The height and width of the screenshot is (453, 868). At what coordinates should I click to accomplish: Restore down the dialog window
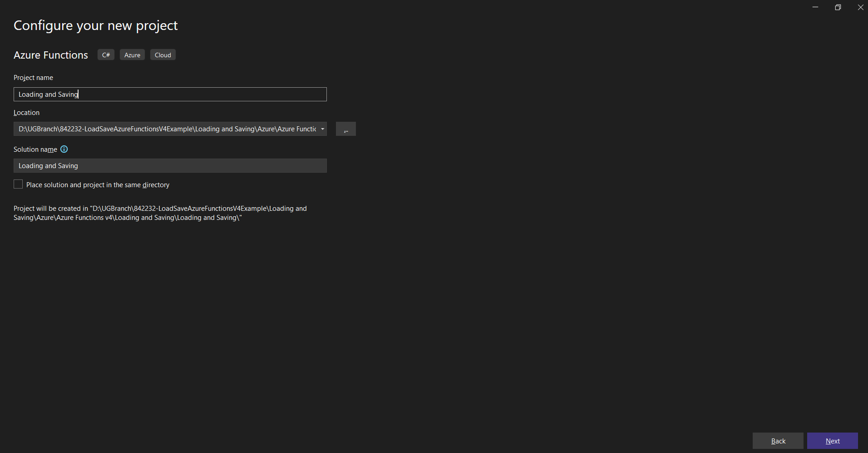(x=838, y=7)
